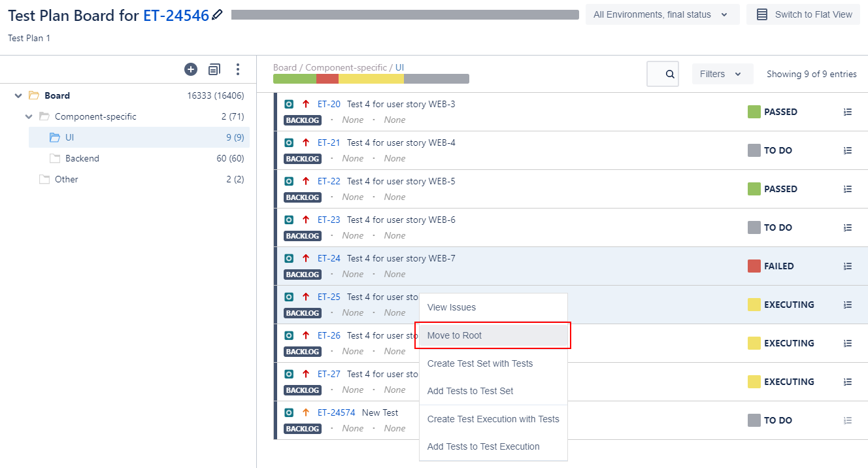Click the search magnifier icon

click(670, 75)
